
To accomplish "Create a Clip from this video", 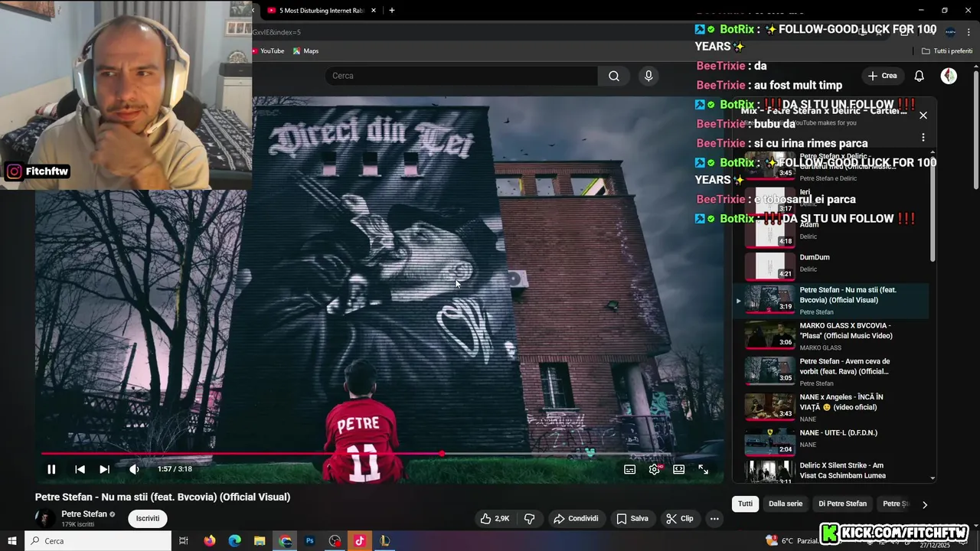I will pos(680,518).
